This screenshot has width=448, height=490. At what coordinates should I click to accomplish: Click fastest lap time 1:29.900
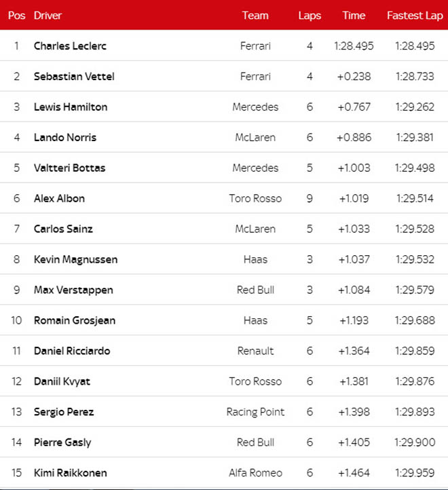coord(415,442)
